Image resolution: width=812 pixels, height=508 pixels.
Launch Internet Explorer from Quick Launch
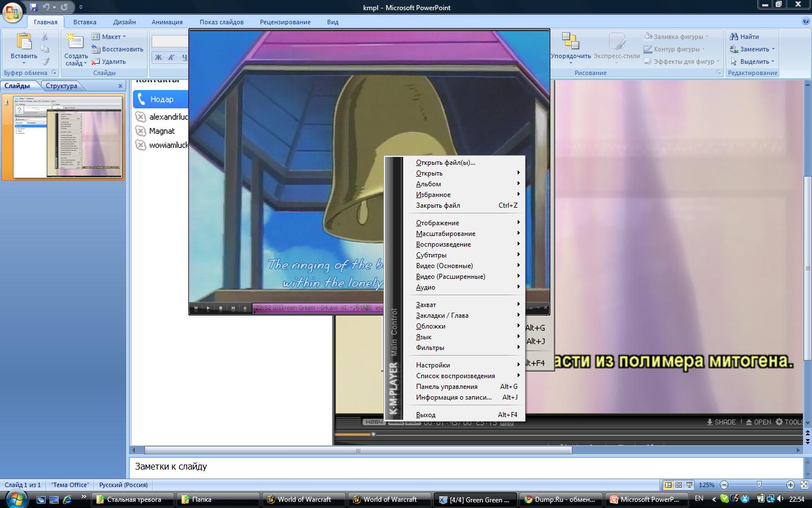click(x=67, y=500)
